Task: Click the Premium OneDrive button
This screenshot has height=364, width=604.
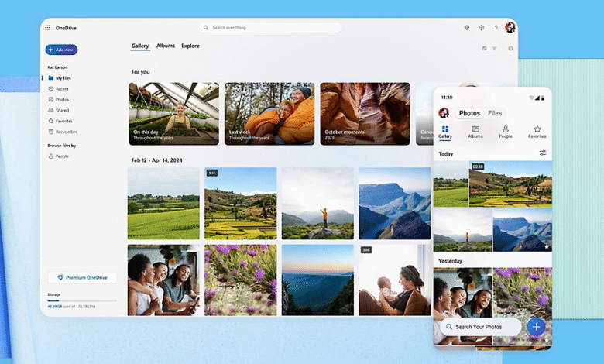Action: 82,277
